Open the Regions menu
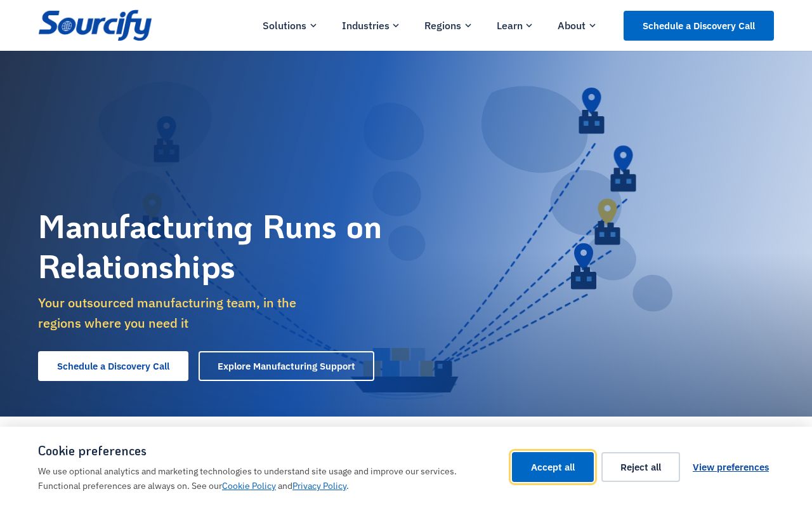This screenshot has width=812, height=508. pyautogui.click(x=448, y=26)
